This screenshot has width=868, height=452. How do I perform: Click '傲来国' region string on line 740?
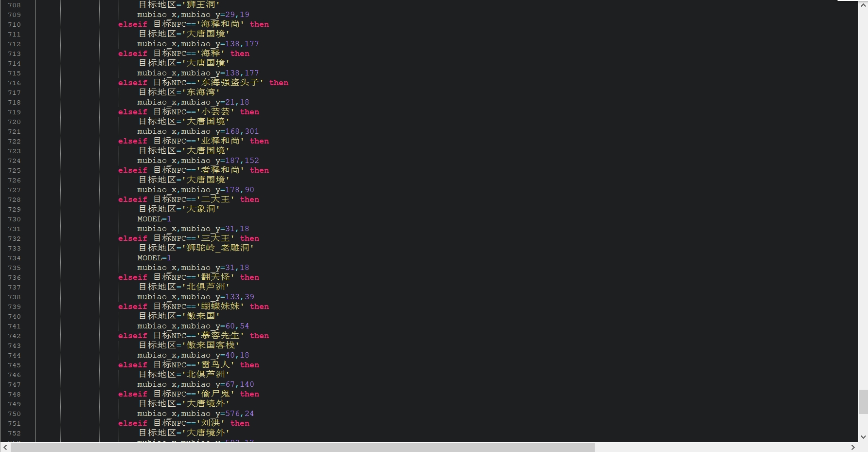pyautogui.click(x=200, y=316)
